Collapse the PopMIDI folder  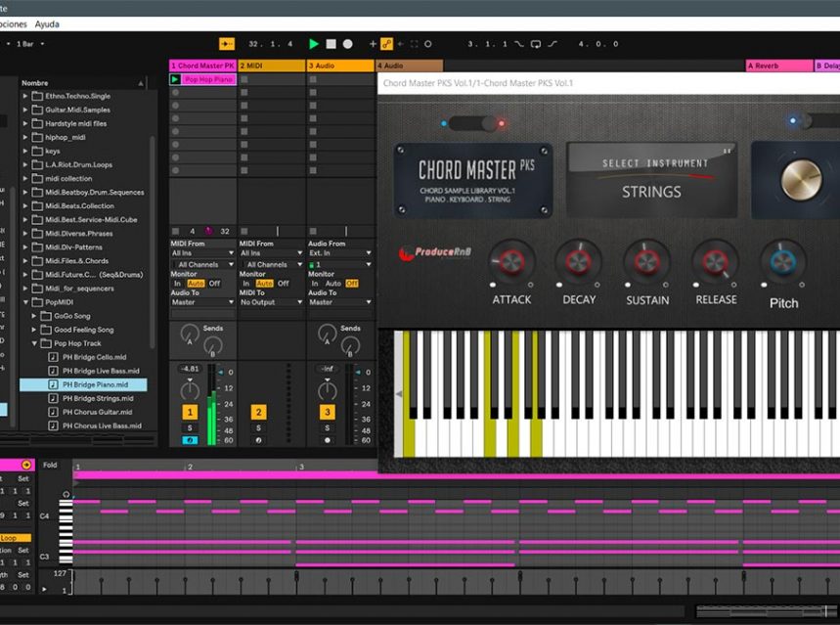tap(25, 302)
